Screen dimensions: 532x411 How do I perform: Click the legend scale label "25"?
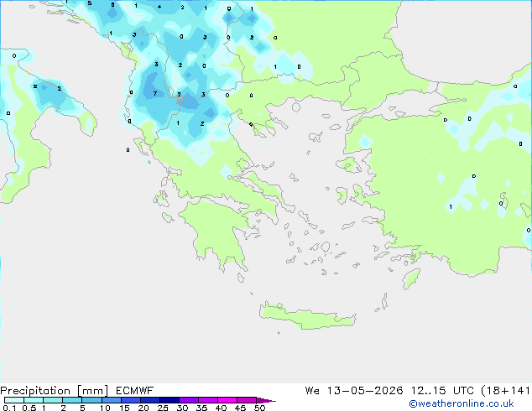click(x=163, y=408)
